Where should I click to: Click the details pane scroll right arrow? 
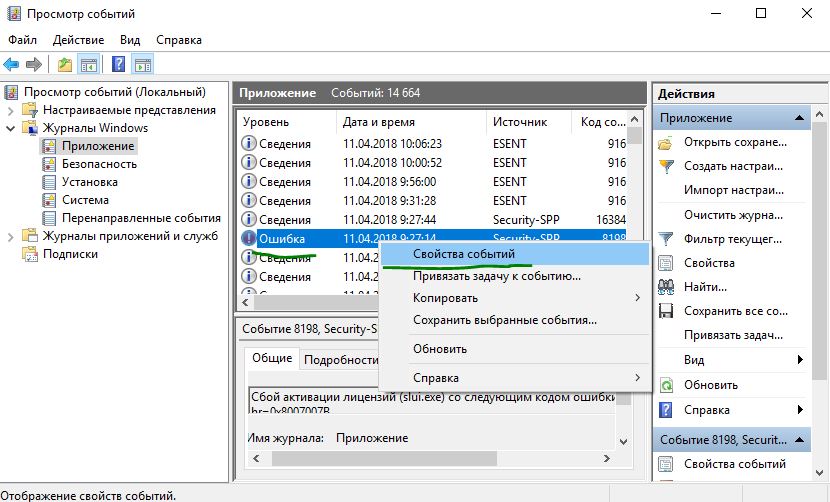607,459
